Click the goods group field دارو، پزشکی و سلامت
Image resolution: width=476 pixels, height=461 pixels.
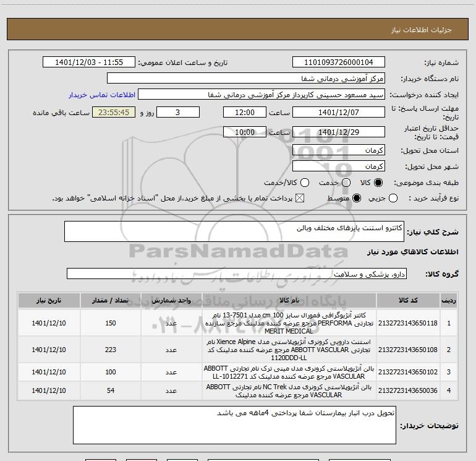point(237,274)
